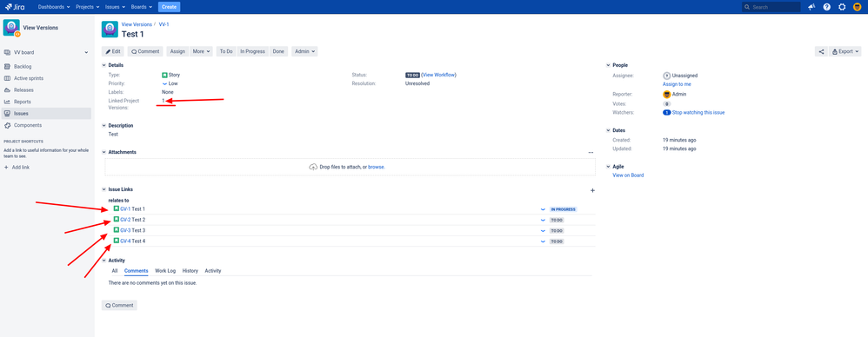868x337 pixels.
Task: Transition issue to Done
Action: (x=278, y=51)
